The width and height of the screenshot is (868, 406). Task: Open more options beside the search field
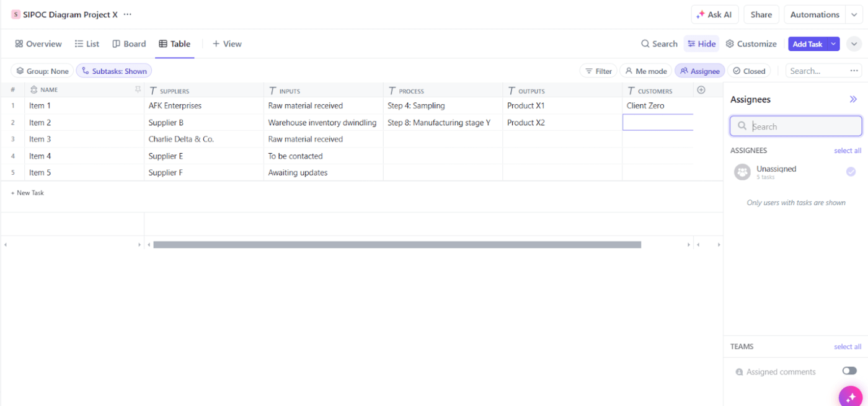(x=855, y=71)
